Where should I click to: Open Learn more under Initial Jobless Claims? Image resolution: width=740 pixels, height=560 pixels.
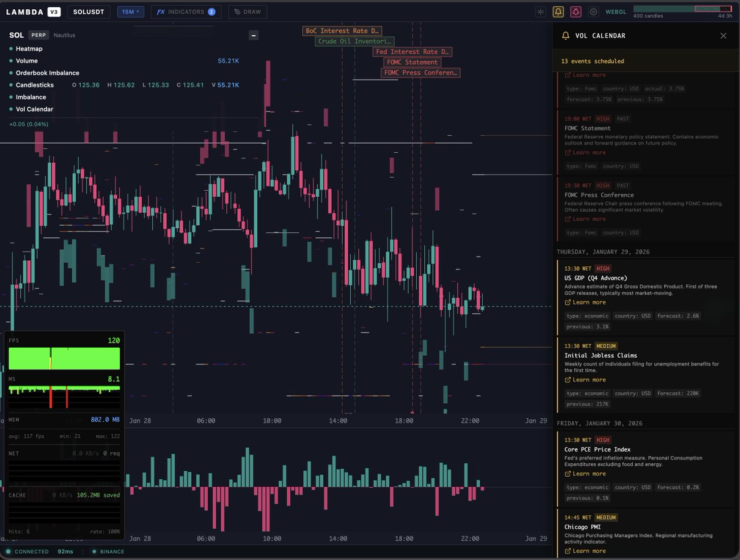click(585, 380)
